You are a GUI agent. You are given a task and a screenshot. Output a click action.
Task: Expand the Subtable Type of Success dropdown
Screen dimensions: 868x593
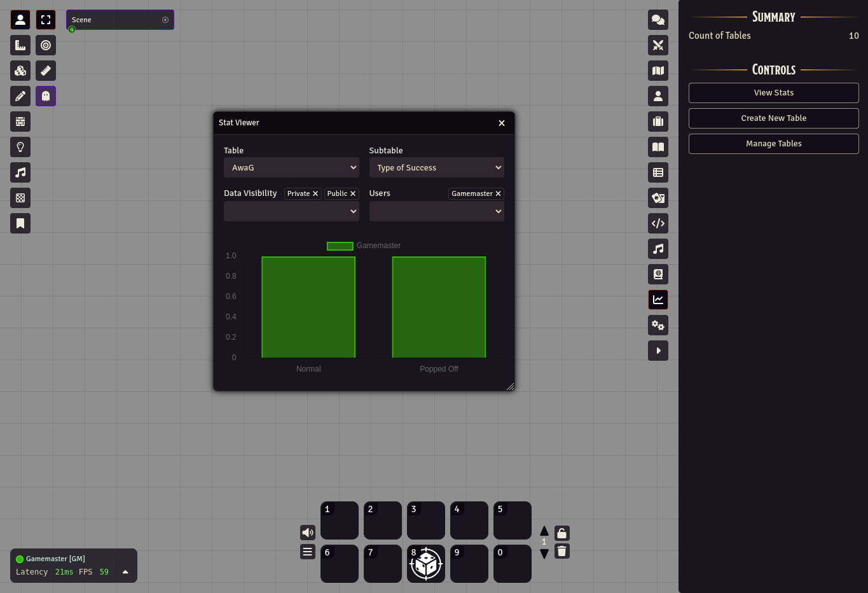pos(436,167)
